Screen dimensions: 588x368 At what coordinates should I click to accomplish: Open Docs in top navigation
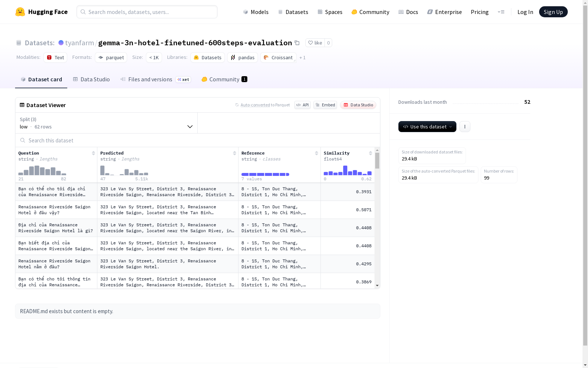tap(408, 12)
